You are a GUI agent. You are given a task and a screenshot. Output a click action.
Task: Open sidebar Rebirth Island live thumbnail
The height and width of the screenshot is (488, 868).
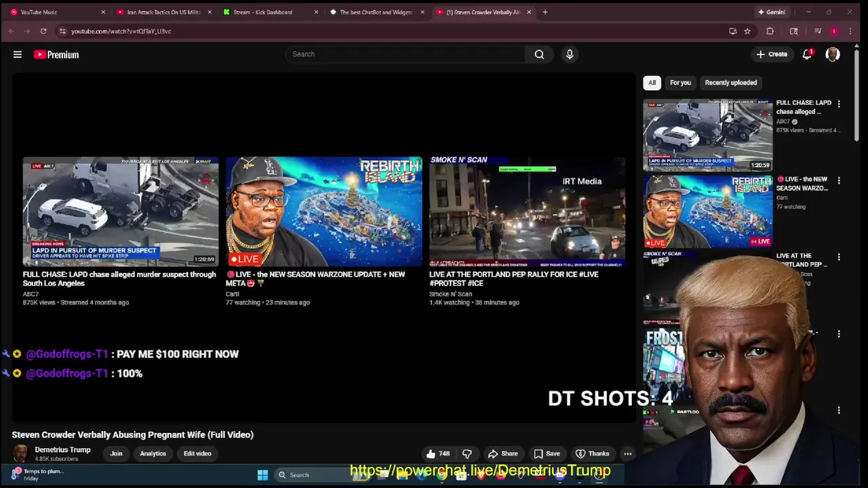[x=707, y=211]
